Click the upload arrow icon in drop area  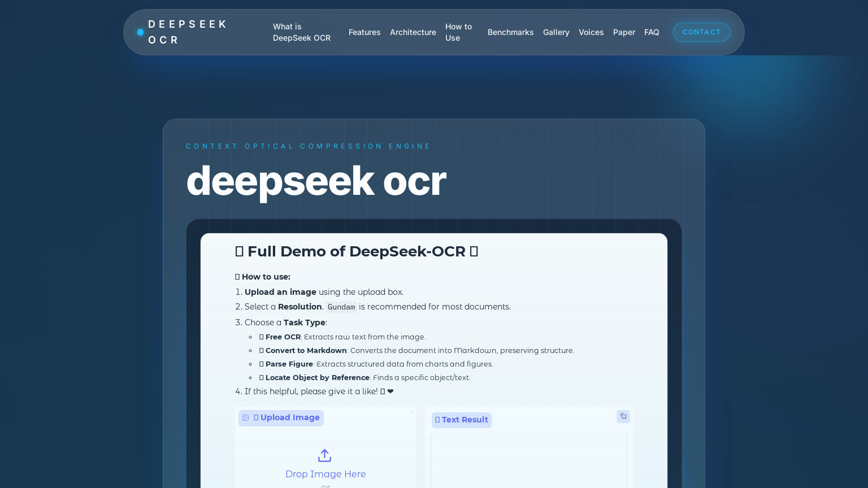coord(324,455)
